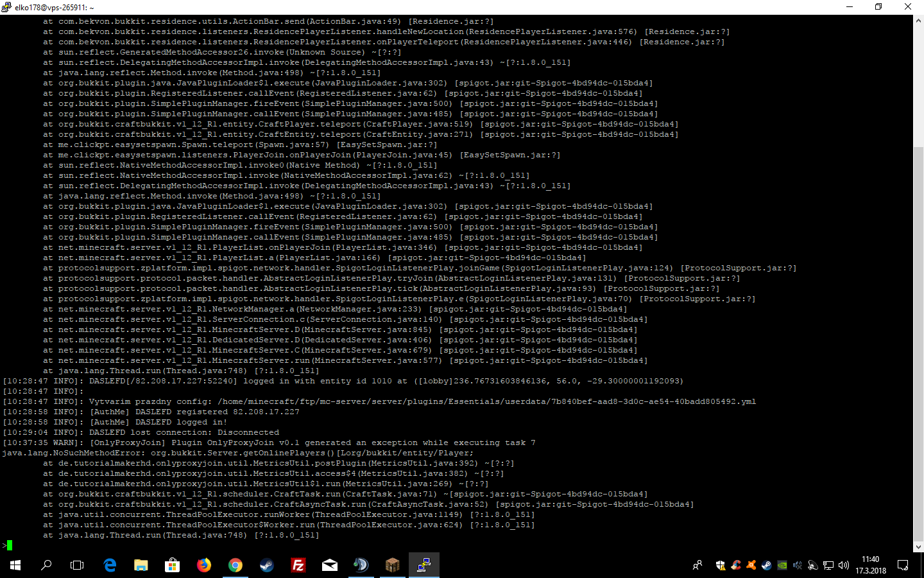Open FileZilla from the taskbar
Image resolution: width=924 pixels, height=578 pixels.
(298, 565)
